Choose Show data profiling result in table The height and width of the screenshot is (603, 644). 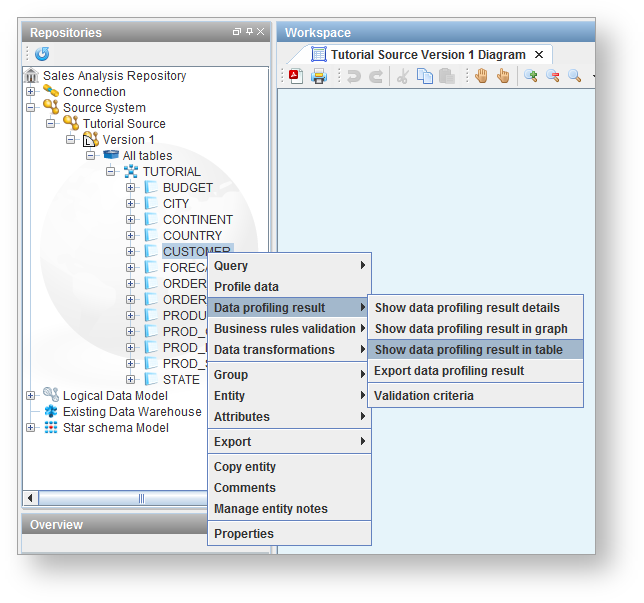tap(476, 350)
